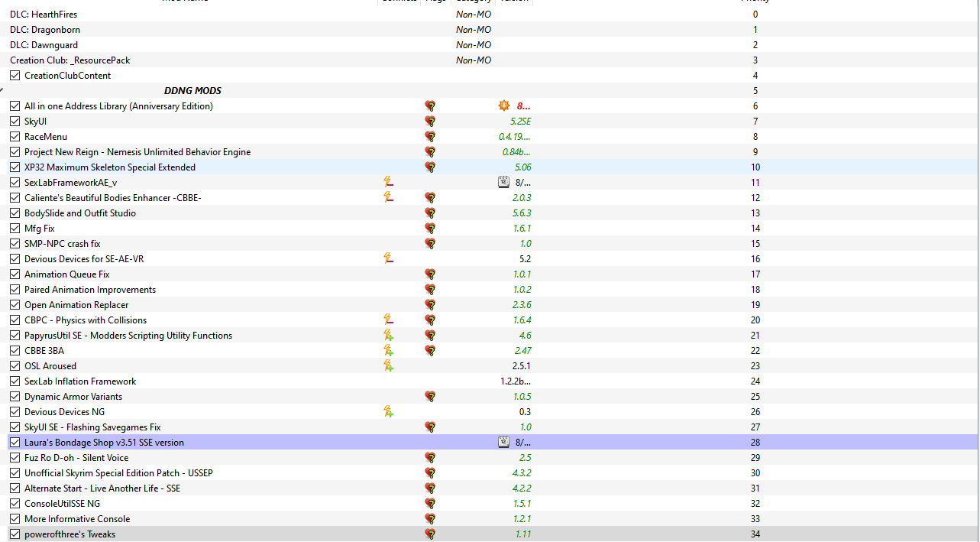Click the update warning icon for All in one Address Library

(503, 105)
